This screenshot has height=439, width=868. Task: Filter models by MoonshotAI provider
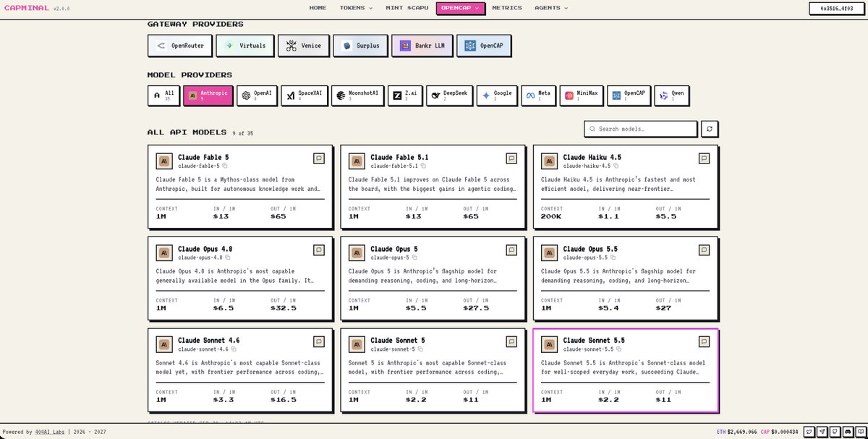pyautogui.click(x=357, y=95)
